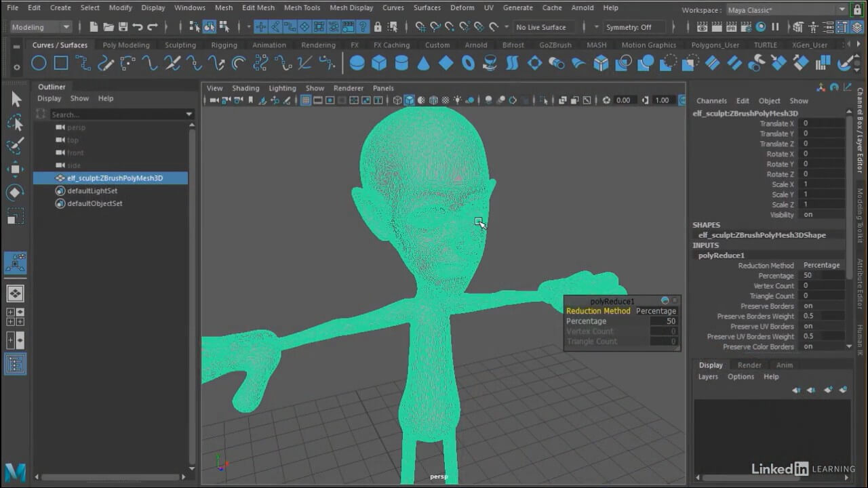Open the Edit Mesh menu
This screenshot has width=868, height=488.
(x=258, y=8)
